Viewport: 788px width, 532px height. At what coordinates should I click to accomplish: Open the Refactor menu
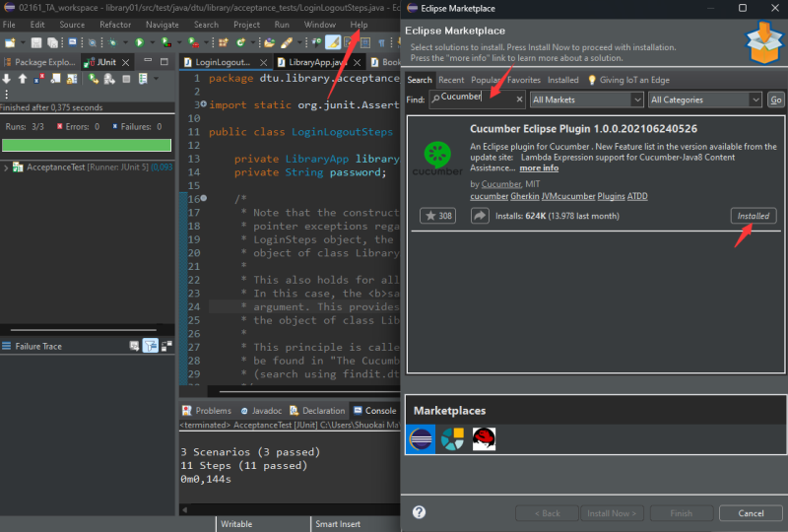[115, 24]
